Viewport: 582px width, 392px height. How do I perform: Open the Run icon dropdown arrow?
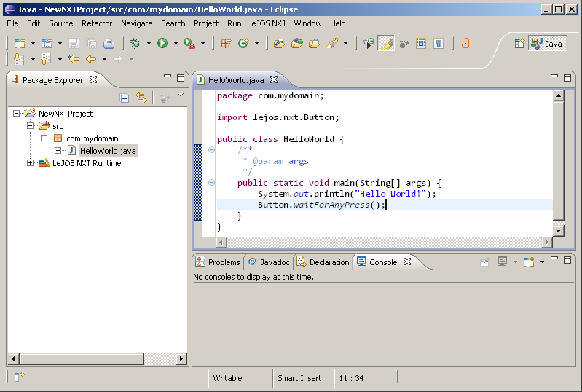[176, 44]
